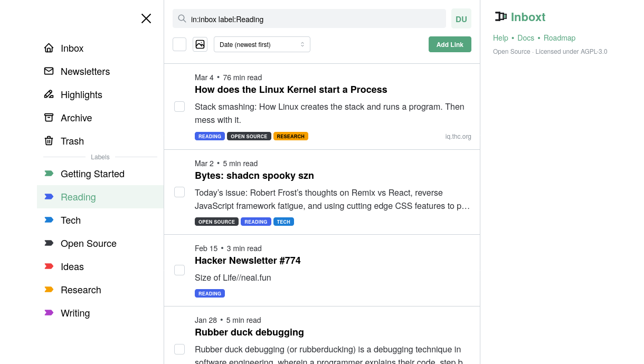Image resolution: width=644 pixels, height=364 pixels.
Task: Check the Linux Kernel article checkbox
Action: coord(179,107)
